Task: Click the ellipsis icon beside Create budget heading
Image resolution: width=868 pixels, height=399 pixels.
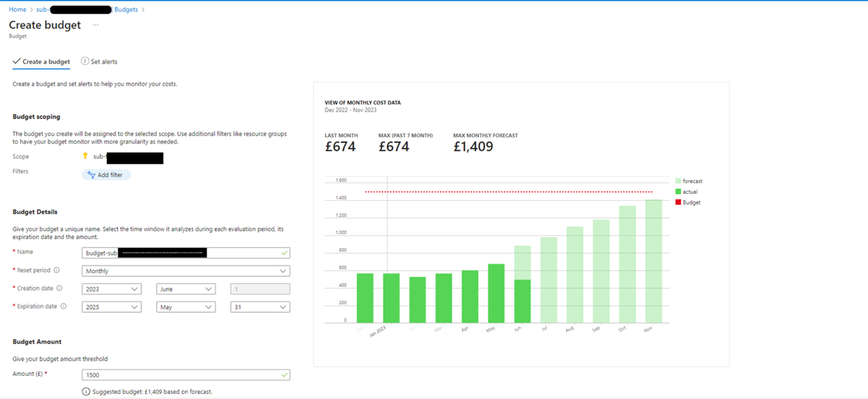Action: (95, 25)
